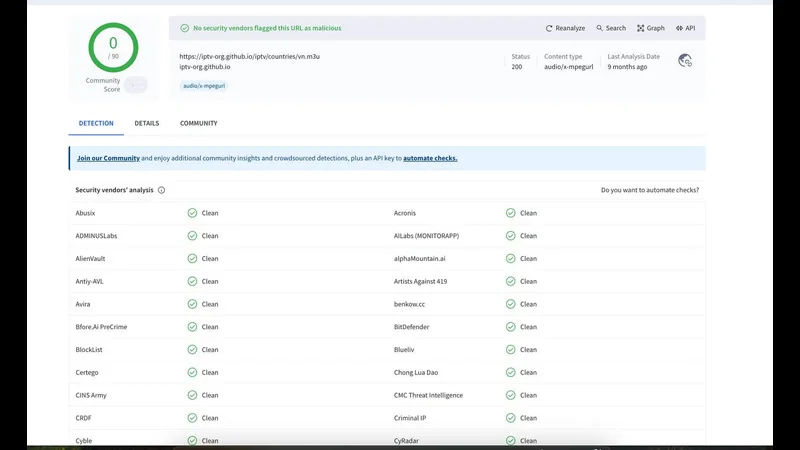Click the Community Score vote pill
800x450 pixels.
pos(135,85)
